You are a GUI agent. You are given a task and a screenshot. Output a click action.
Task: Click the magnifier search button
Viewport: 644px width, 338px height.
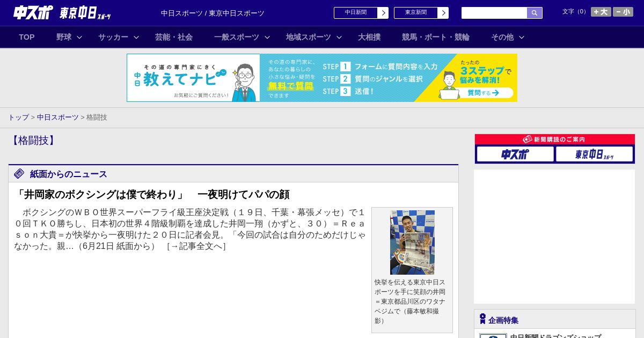click(535, 13)
